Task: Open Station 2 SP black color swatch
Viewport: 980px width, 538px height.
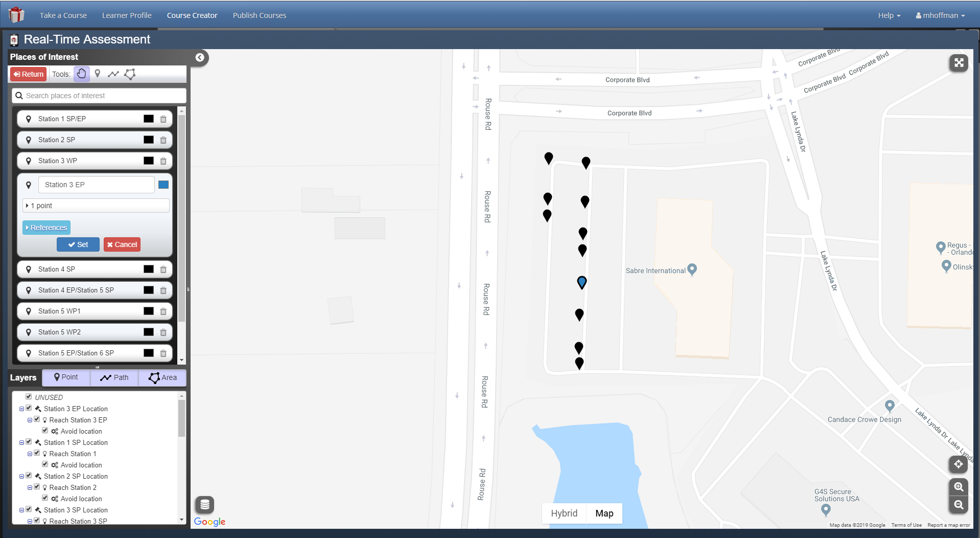Action: pyautogui.click(x=149, y=140)
